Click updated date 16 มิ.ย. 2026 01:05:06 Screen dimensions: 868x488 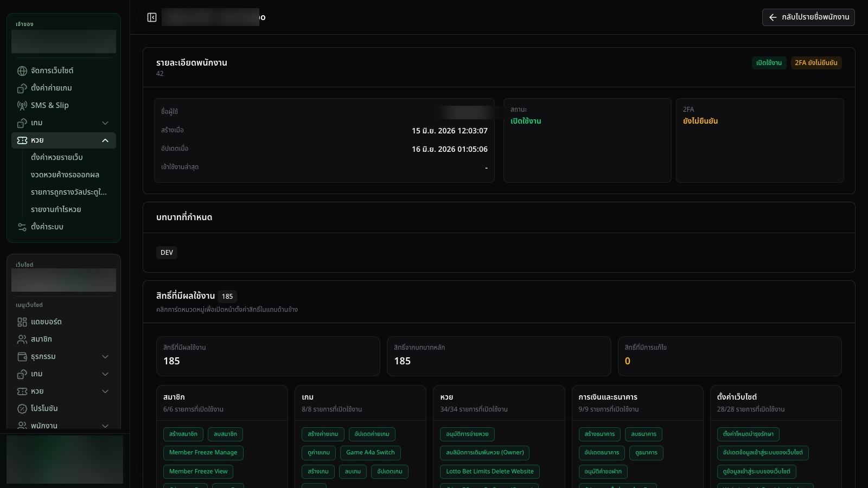pos(450,149)
